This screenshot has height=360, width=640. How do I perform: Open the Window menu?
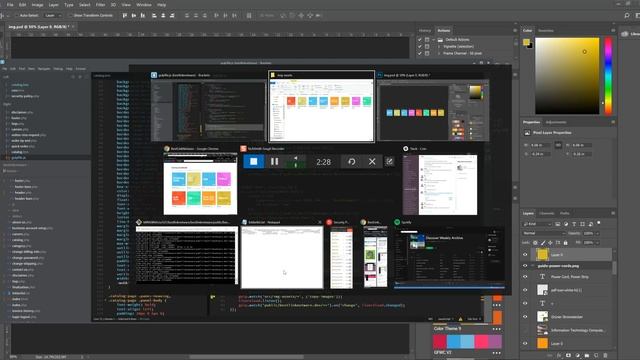pos(144,4)
